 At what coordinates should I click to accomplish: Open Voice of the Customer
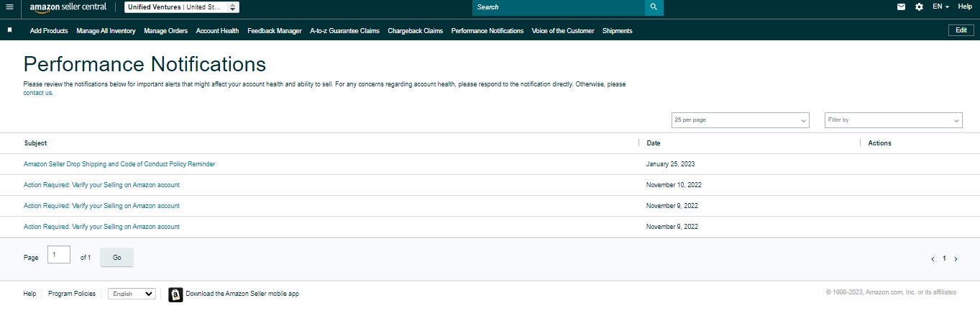point(563,31)
